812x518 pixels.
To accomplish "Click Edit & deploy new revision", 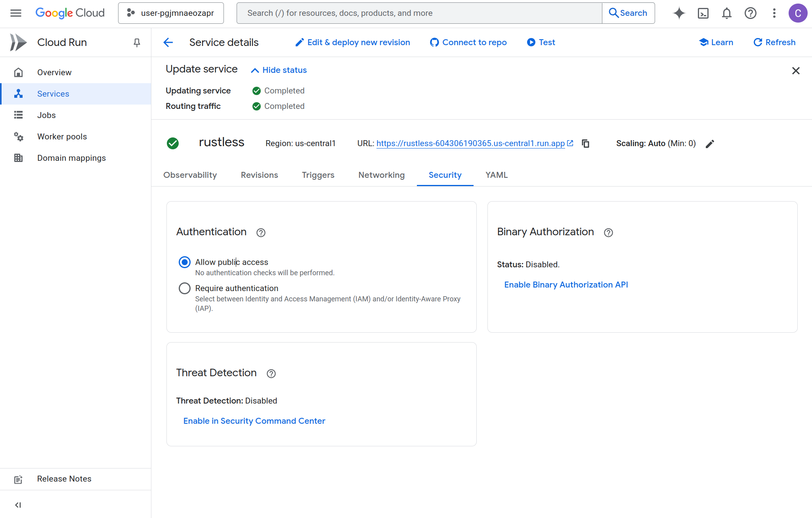I will (x=353, y=42).
